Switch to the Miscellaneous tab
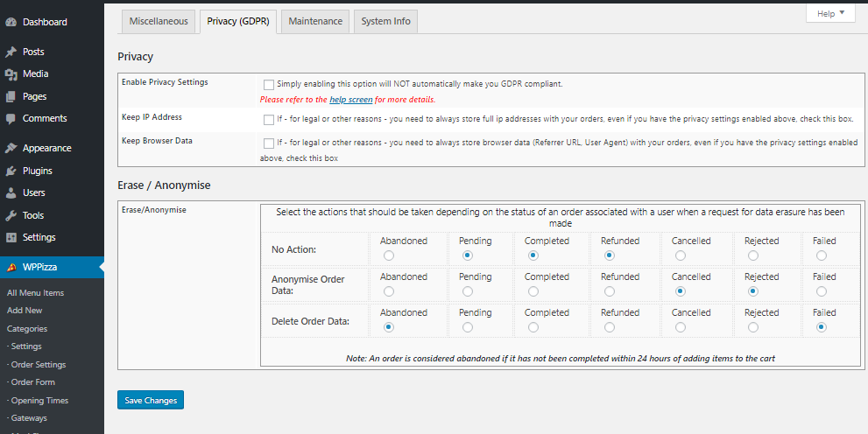868x434 pixels. pos(159,22)
